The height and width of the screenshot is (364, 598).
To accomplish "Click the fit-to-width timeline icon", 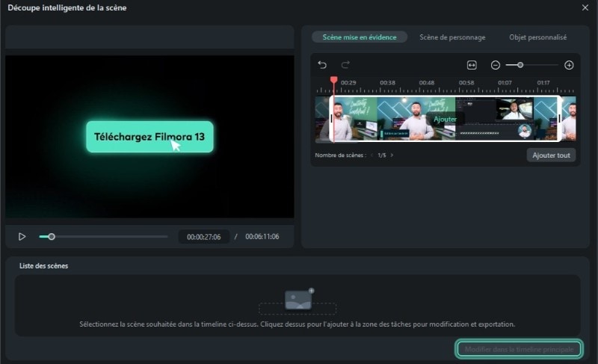I will click(x=472, y=65).
